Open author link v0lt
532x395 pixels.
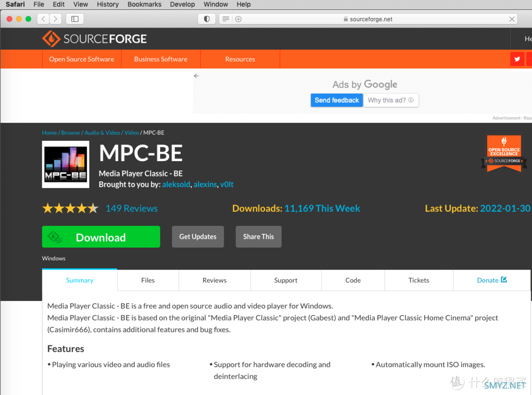(227, 184)
